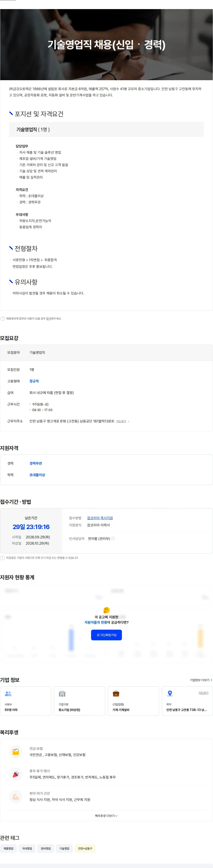Click the 기업구분 building icon
Viewport: 213px width, 868px height.
62,693
